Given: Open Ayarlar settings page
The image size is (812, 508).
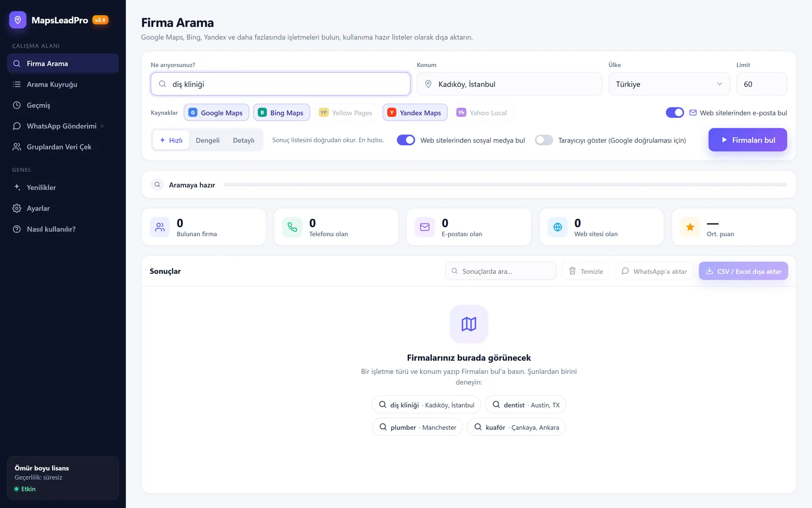Looking at the screenshot, I should (63, 208).
